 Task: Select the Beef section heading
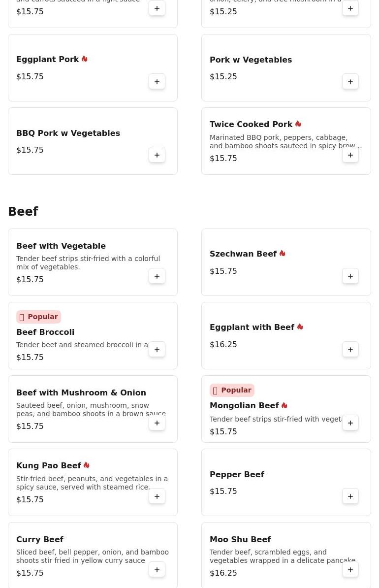(x=23, y=211)
